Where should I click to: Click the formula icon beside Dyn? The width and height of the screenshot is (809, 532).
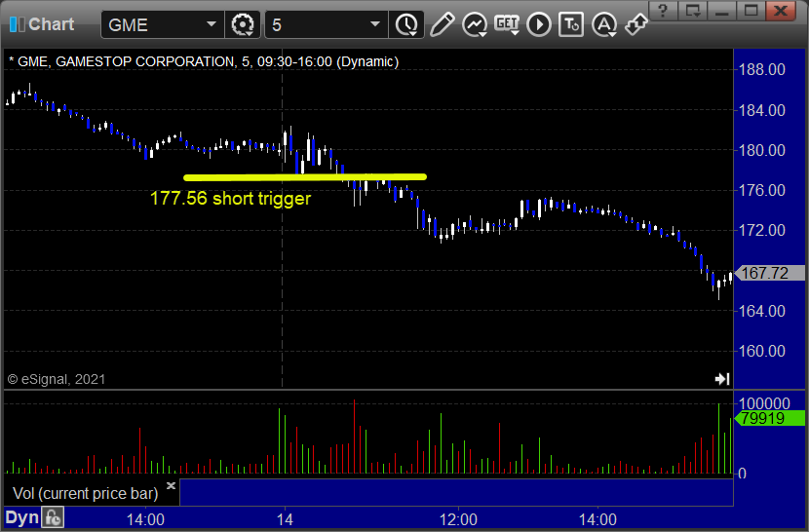[x=53, y=517]
